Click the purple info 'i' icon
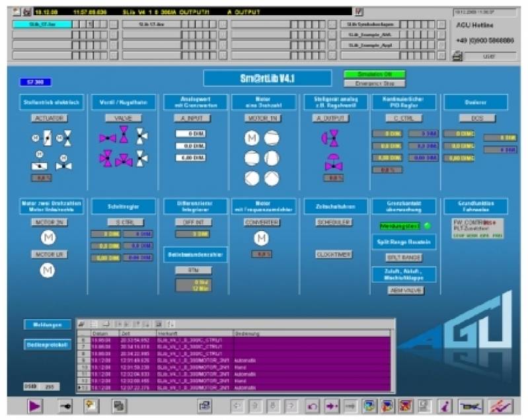This screenshot has height=420, width=528. pos(445,406)
